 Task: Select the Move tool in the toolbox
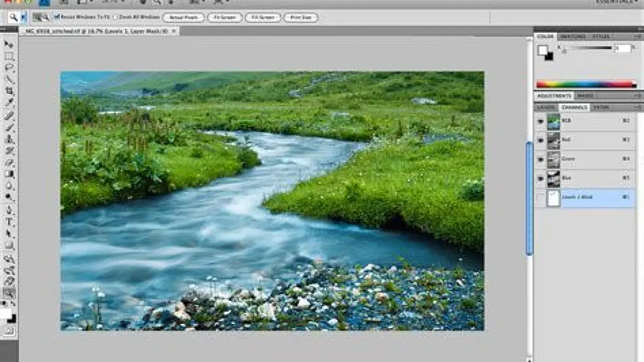pyautogui.click(x=9, y=44)
